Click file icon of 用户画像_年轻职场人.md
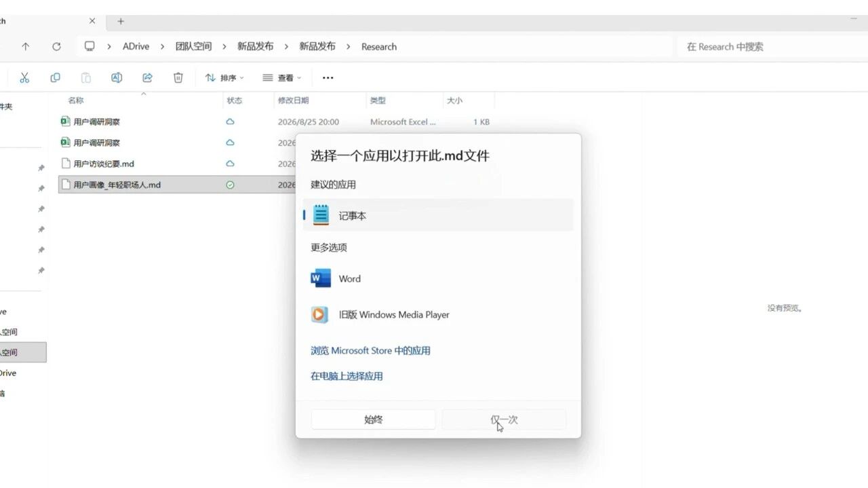This screenshot has width=868, height=488. pyautogui.click(x=66, y=185)
